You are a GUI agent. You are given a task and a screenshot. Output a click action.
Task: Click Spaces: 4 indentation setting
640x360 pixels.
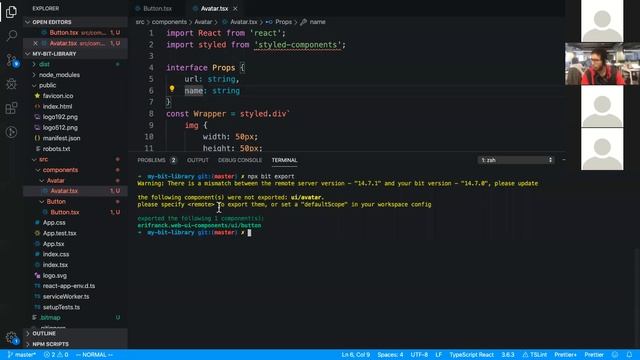coord(390,355)
